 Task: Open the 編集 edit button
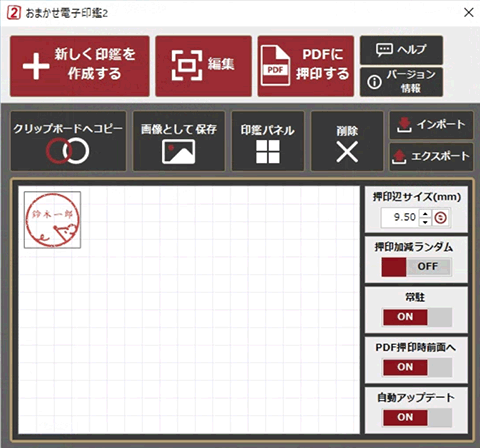203,66
